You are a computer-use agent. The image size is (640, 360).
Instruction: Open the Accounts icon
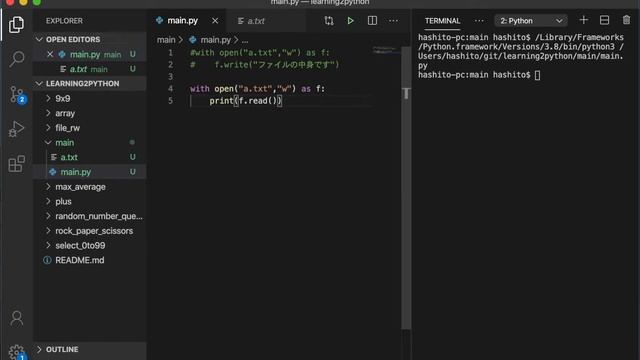coord(17,318)
